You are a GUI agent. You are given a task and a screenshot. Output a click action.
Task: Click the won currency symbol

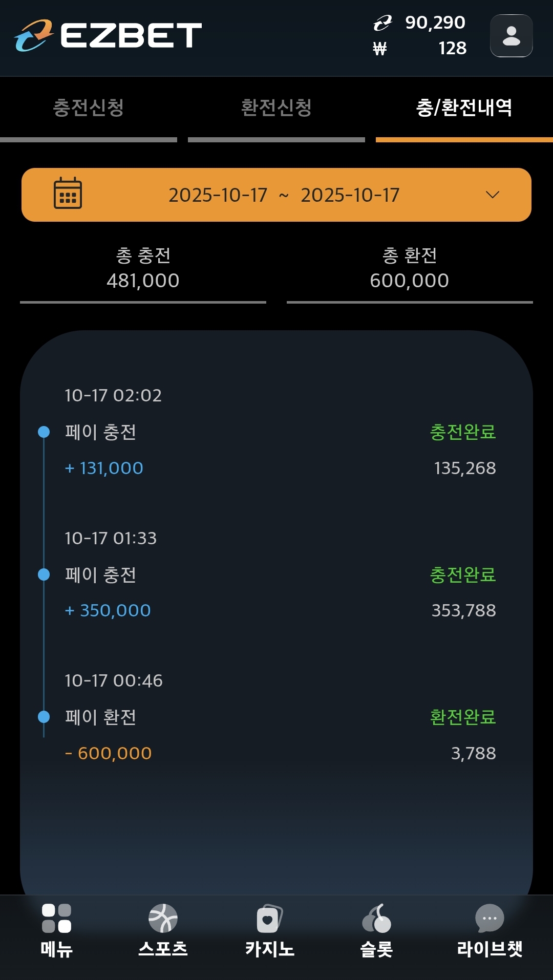[380, 49]
